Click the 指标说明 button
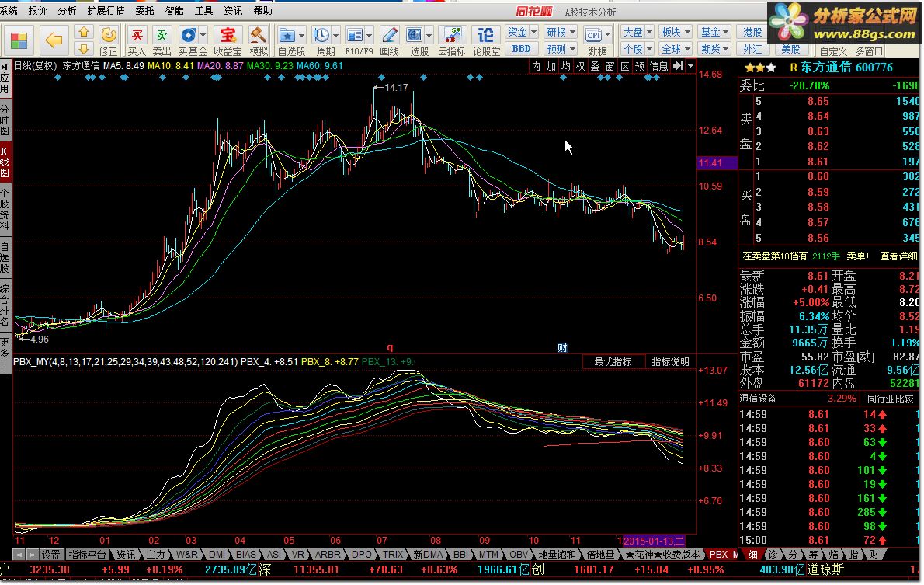Image resolution: width=924 pixels, height=585 pixels. tap(670, 361)
